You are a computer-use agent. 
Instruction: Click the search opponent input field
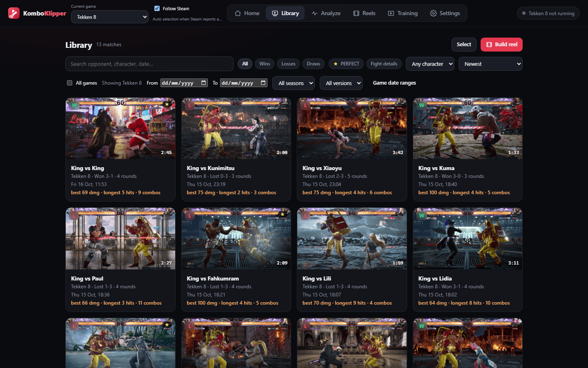[149, 64]
